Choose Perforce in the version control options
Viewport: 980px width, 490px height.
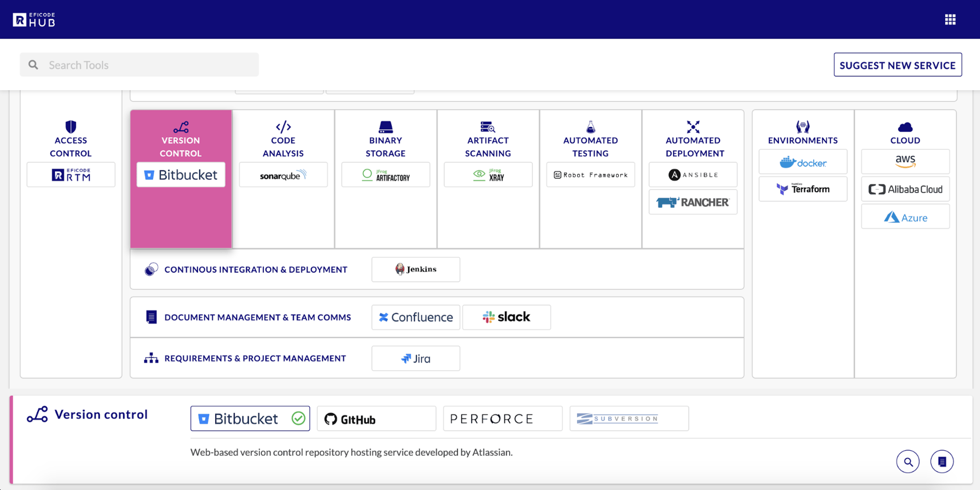[502, 418]
